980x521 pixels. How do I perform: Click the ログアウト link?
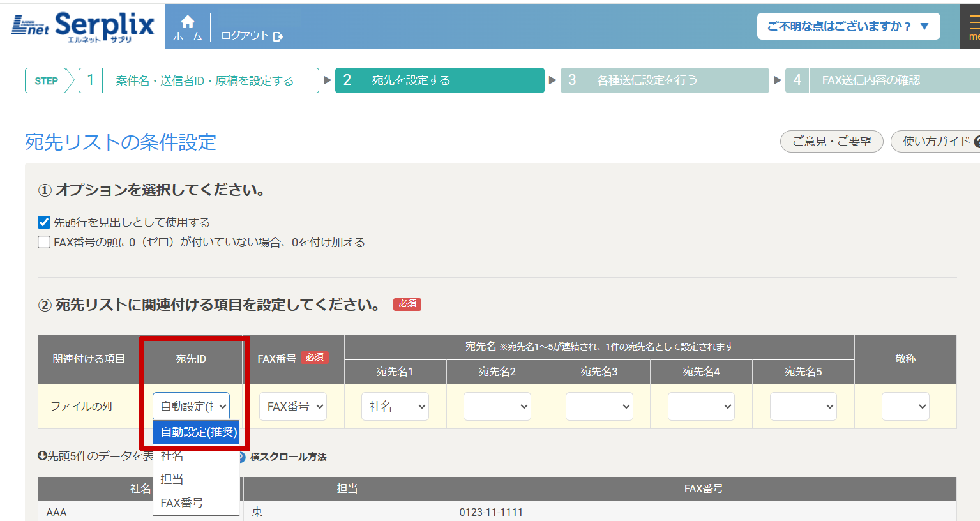[246, 36]
